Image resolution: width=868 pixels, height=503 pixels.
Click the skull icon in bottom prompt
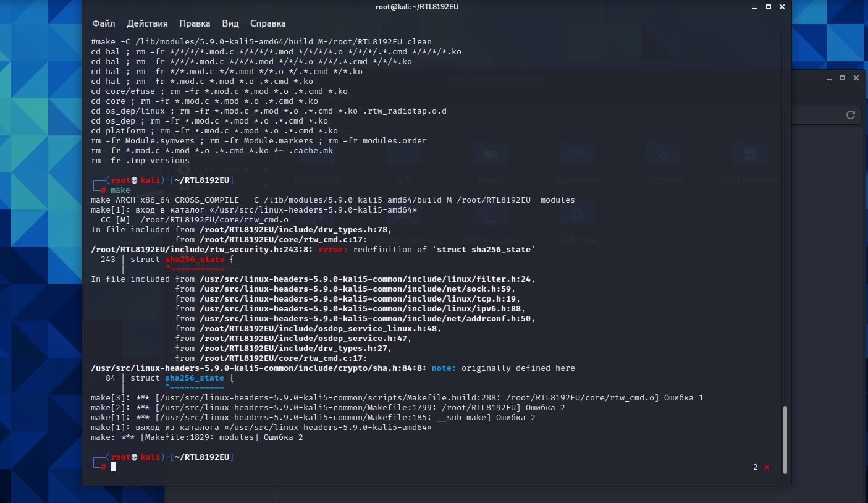tap(134, 457)
